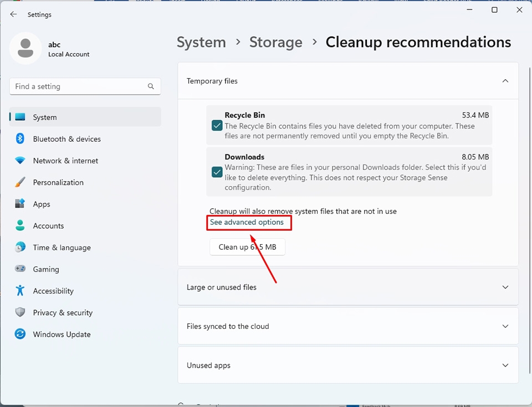The image size is (532, 407).
Task: Click the Bluetooth & devices icon
Action: coord(20,139)
